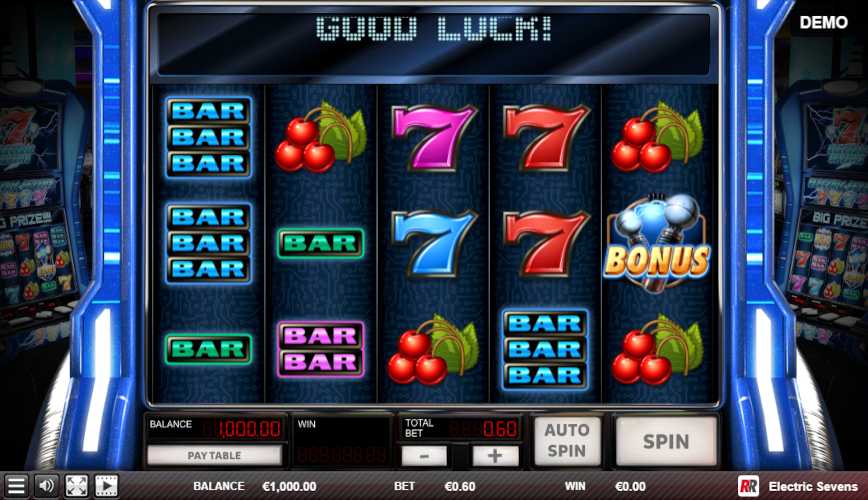Click the pink 7 symbol
This screenshot has width=868, height=500.
coord(433,137)
